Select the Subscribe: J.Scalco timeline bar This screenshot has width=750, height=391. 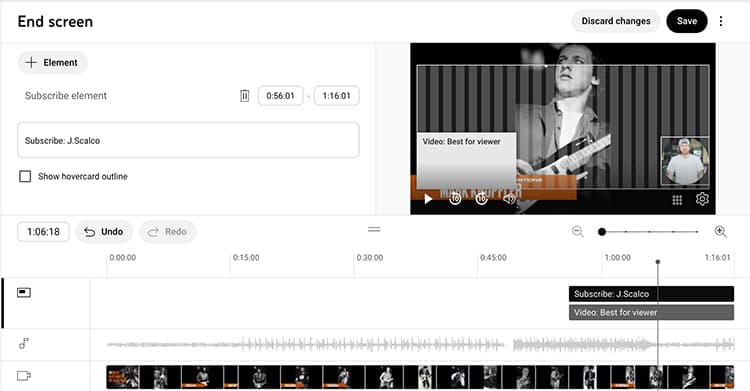click(x=651, y=294)
